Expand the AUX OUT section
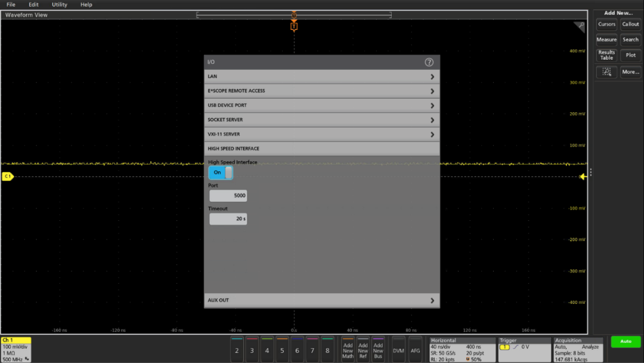The width and height of the screenshot is (644, 363). (x=321, y=300)
